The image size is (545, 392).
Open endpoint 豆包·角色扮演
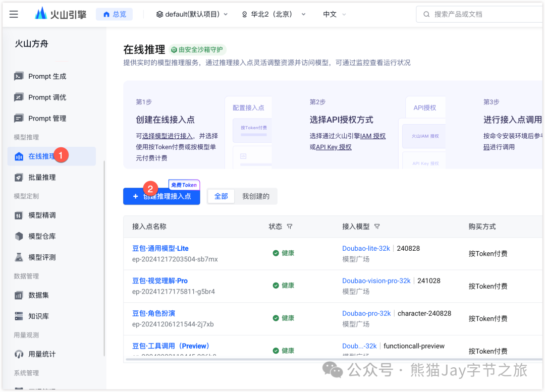(153, 313)
